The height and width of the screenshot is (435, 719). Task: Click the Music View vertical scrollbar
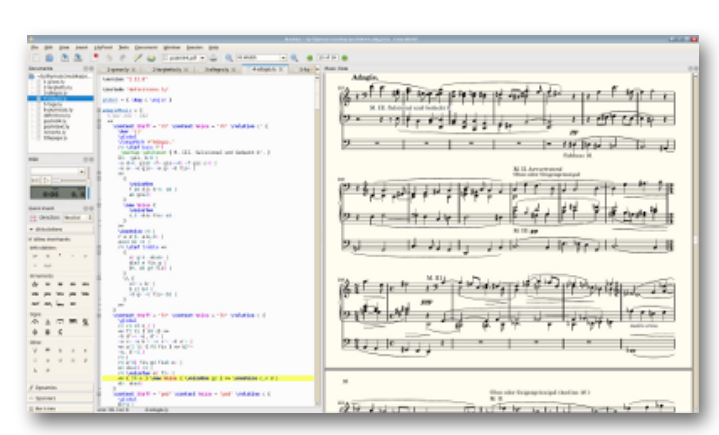[x=696, y=243]
